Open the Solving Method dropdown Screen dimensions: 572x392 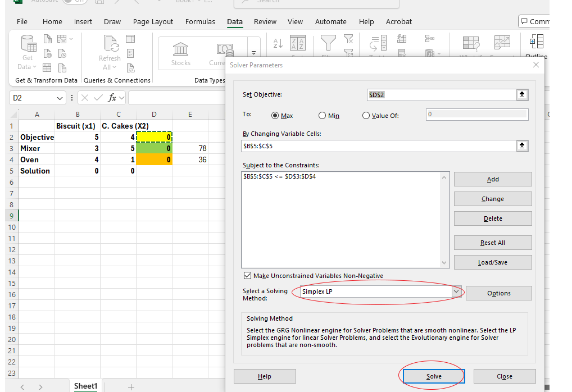tap(456, 292)
